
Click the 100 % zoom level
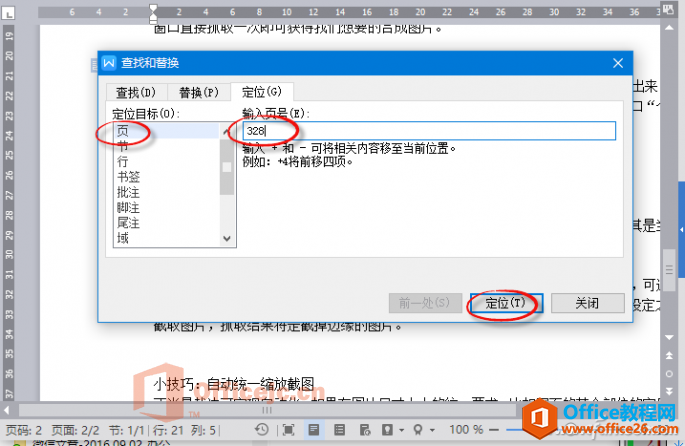[x=466, y=430]
